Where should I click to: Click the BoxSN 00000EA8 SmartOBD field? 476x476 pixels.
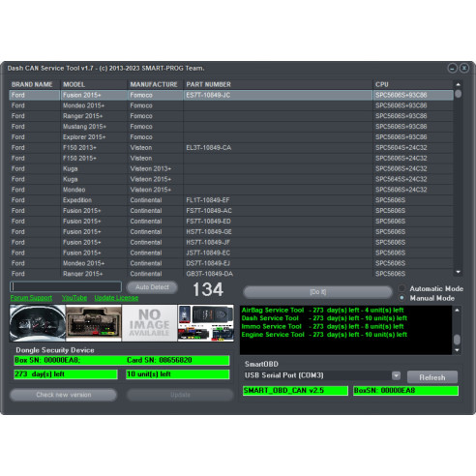[x=405, y=391]
